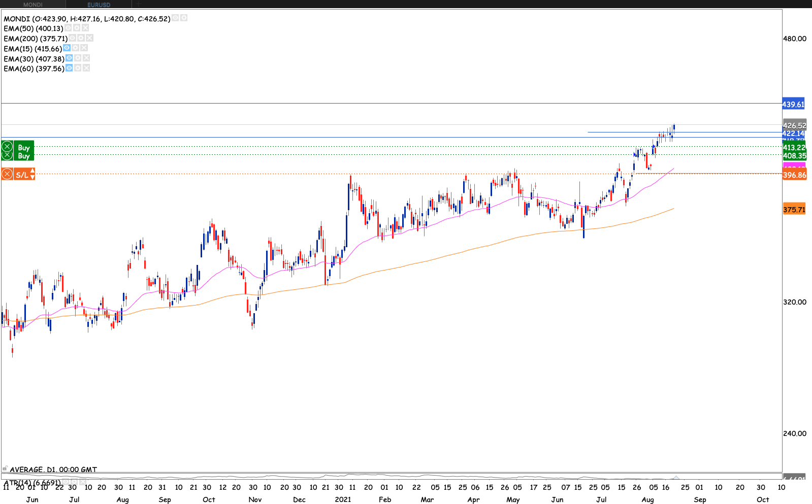Remove the EMA(200) indicator with its X icon
812x504 pixels.
[x=89, y=38]
